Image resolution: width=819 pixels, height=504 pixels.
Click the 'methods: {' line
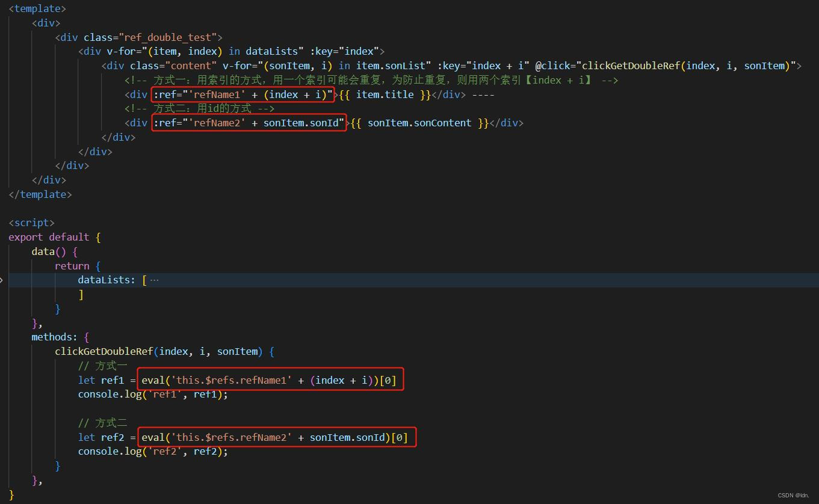(60, 337)
